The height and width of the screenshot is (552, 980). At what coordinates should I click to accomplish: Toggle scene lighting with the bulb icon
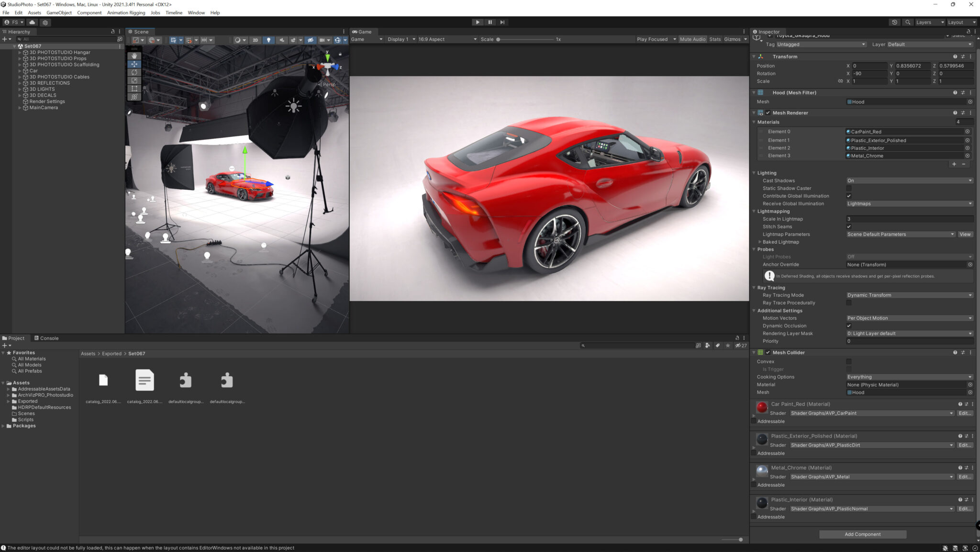point(269,40)
